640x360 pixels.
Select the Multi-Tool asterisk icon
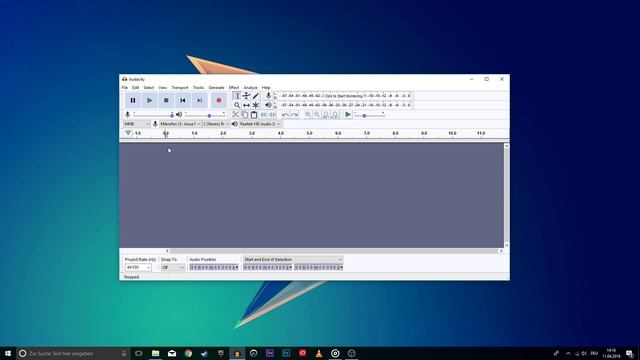[x=256, y=105]
